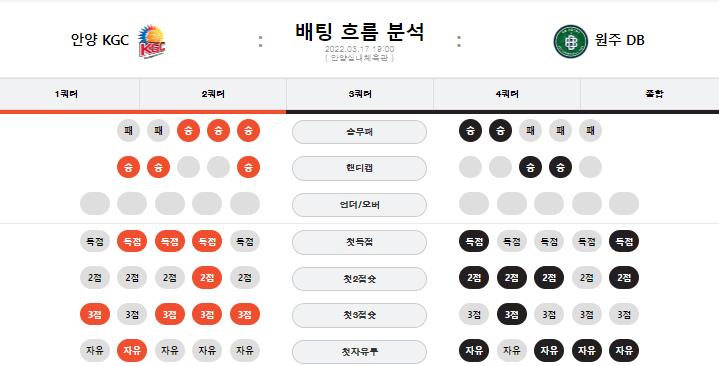The image size is (719, 366).
Task: Switch to the 4쿼터 tab
Action: click(x=507, y=94)
